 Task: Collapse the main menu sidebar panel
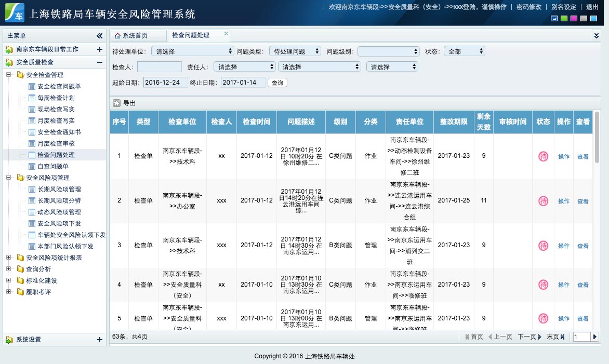click(99, 36)
